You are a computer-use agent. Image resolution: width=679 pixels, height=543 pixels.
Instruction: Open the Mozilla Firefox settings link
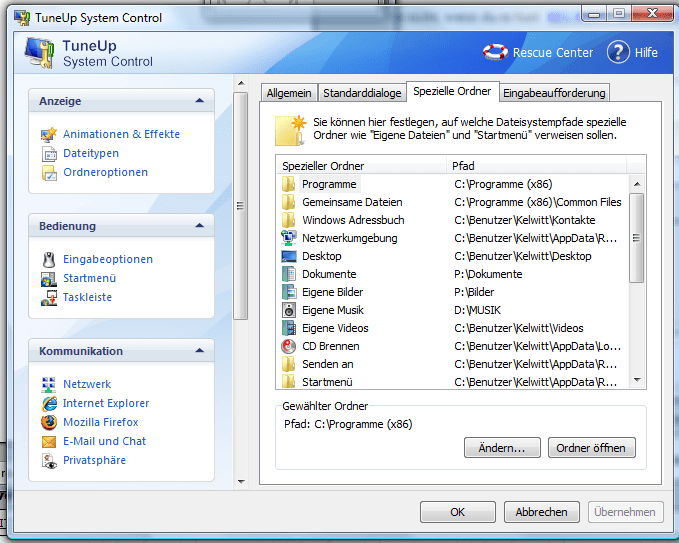[101, 422]
